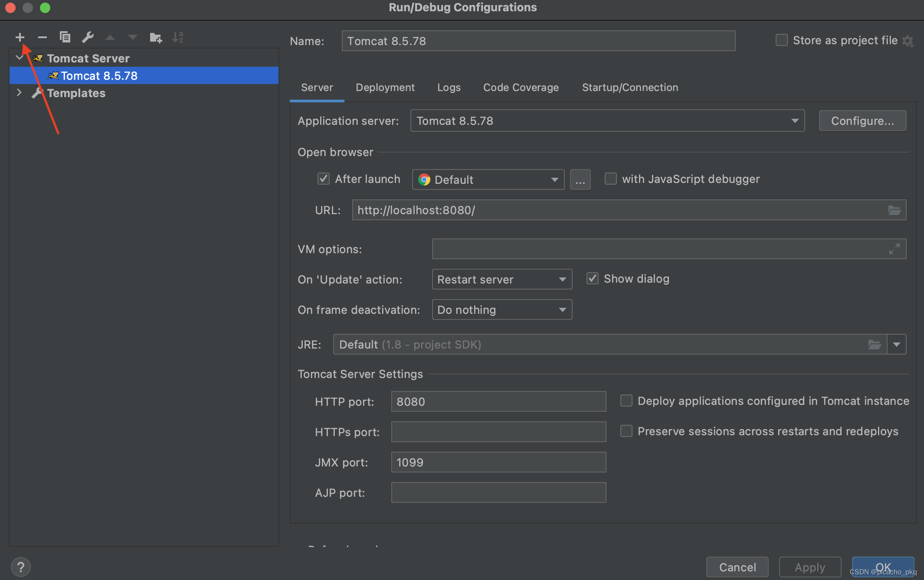
Task: Open Application server dropdown
Action: [x=607, y=121]
